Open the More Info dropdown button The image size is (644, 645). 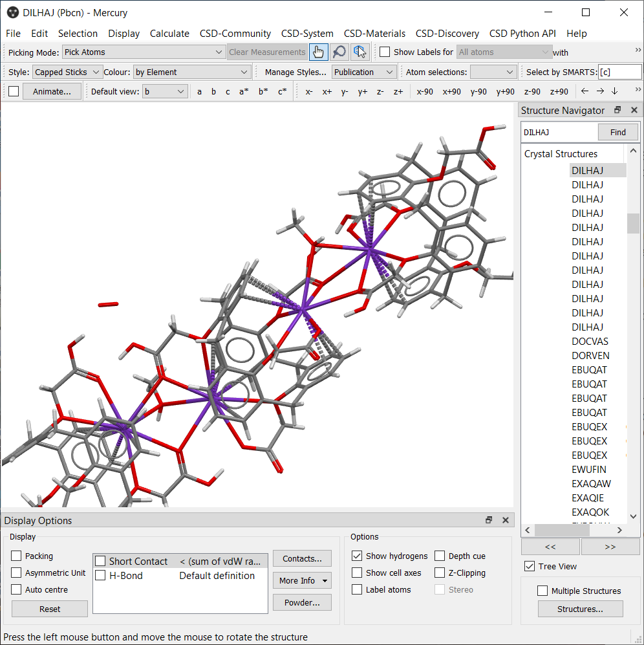point(302,580)
